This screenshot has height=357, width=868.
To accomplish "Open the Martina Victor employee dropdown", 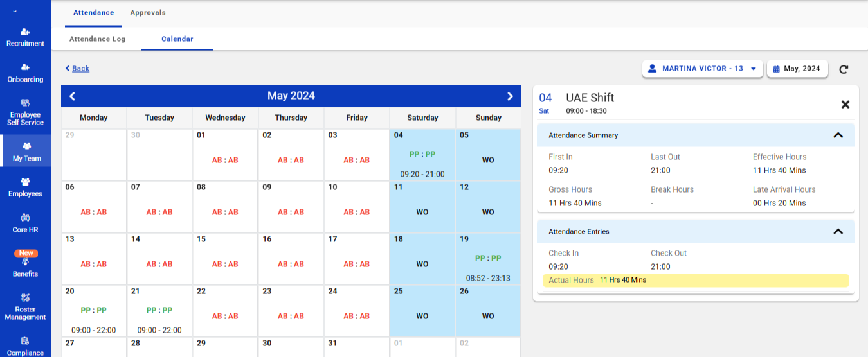I will tap(702, 69).
